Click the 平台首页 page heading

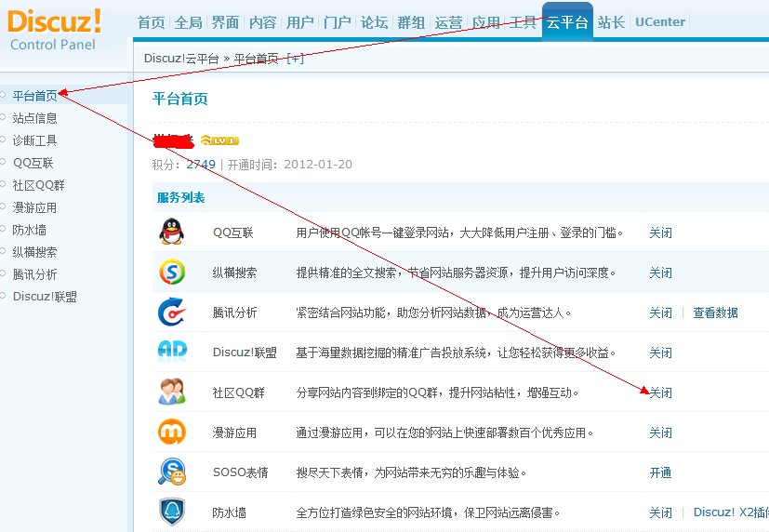point(180,99)
